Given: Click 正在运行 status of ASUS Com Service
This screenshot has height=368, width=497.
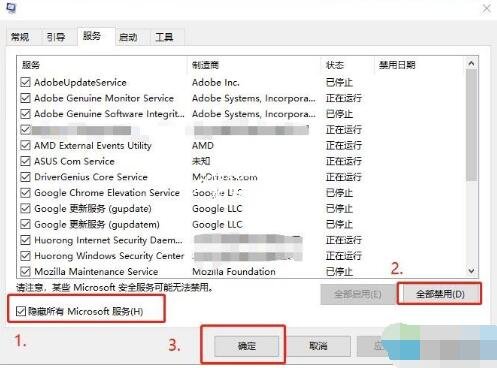Looking at the screenshot, I should (344, 161).
